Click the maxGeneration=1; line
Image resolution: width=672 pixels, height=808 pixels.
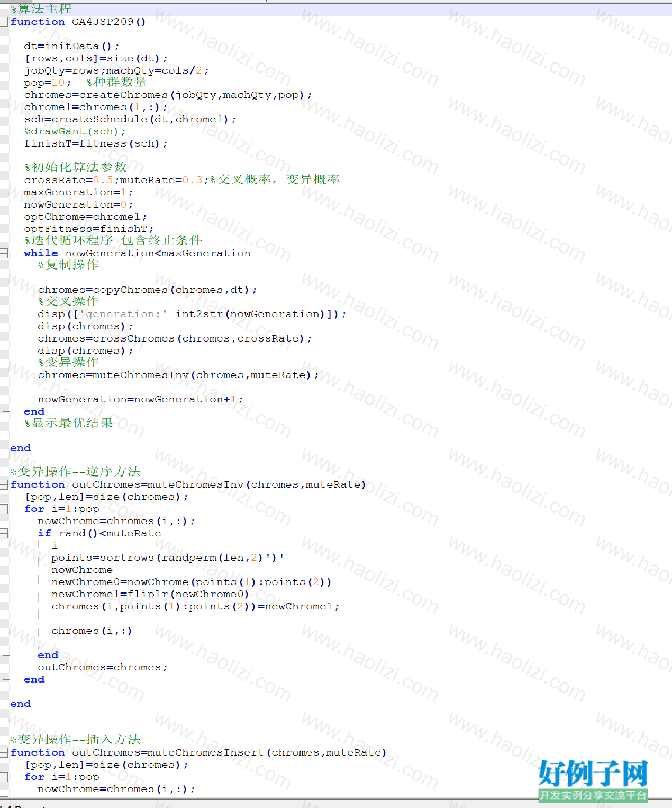[79, 192]
